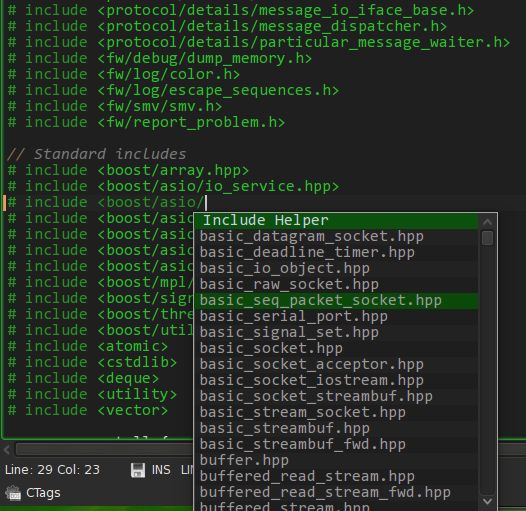This screenshot has height=511, width=526.
Task: Click the Standard includes comment line
Action: point(96,154)
